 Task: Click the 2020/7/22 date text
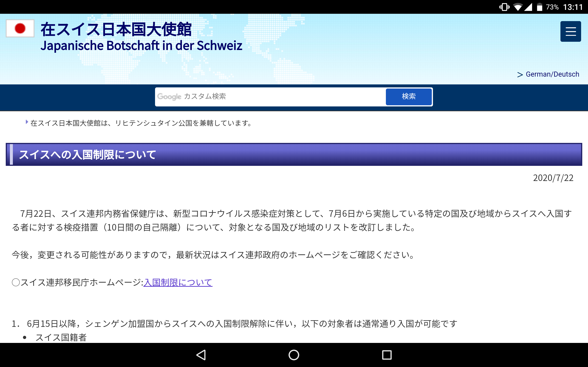click(553, 178)
